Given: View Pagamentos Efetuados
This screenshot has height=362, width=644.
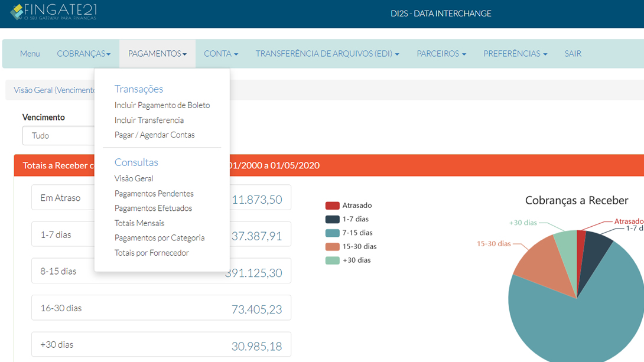Looking at the screenshot, I should click(153, 208).
